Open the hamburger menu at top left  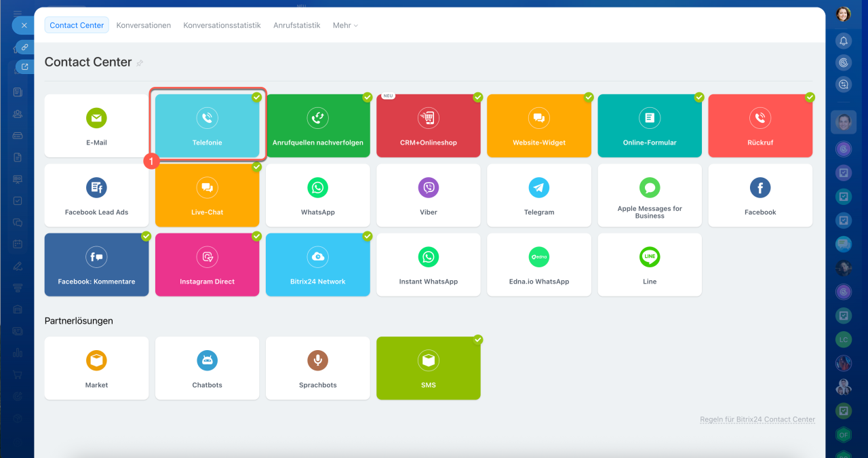18,13
